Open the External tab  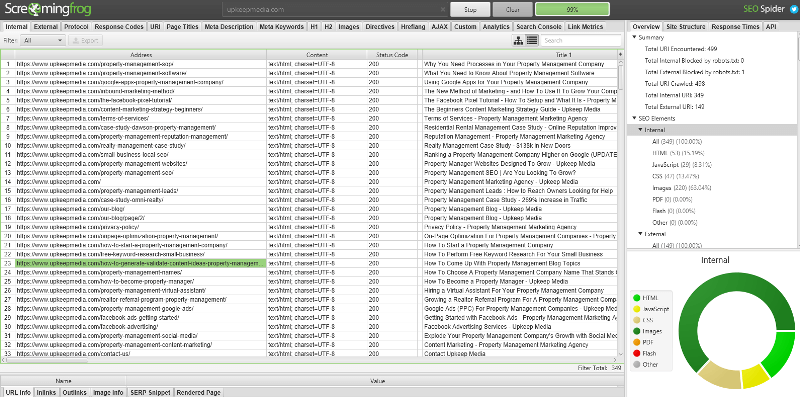(x=45, y=27)
